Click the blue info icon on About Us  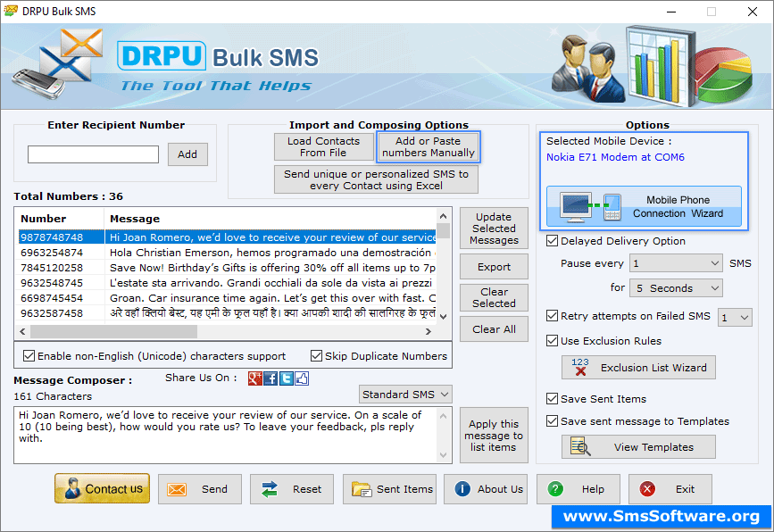462,489
